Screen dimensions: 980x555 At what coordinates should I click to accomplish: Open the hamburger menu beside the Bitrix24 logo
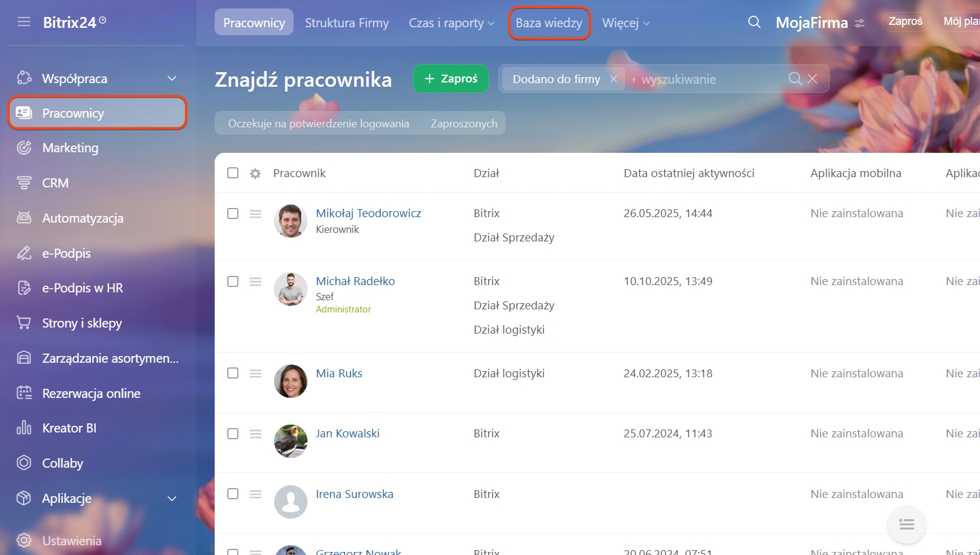pos(24,22)
